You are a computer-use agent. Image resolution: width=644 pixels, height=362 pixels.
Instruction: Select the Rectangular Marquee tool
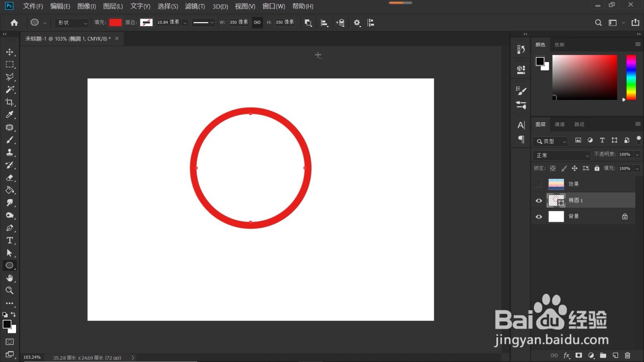pos(10,64)
